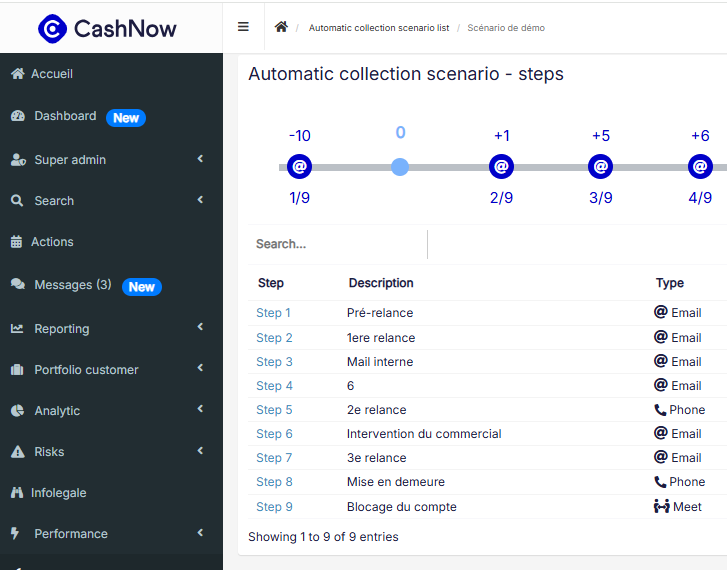Expand the Reporting menu chevron
Image resolution: width=727 pixels, height=570 pixels.
(200, 328)
